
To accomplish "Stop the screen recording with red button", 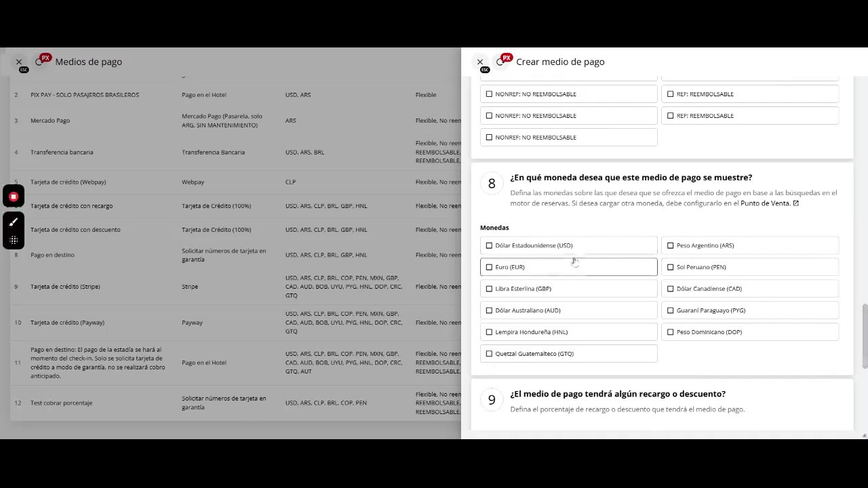I will point(14,197).
